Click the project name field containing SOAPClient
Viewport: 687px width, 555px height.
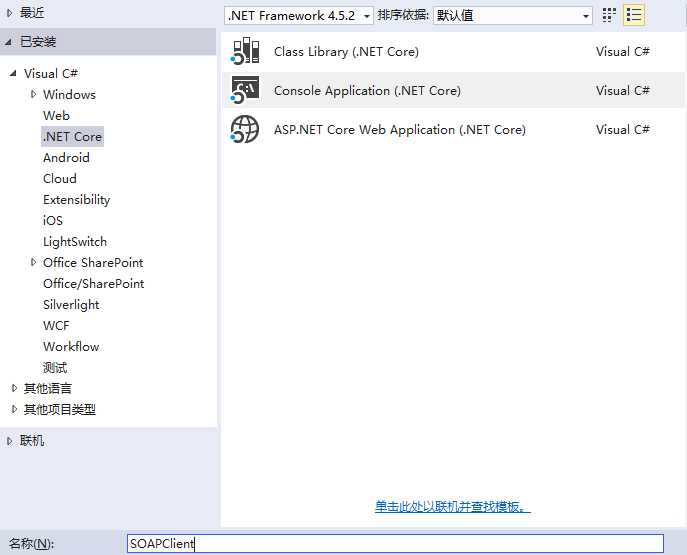click(395, 543)
